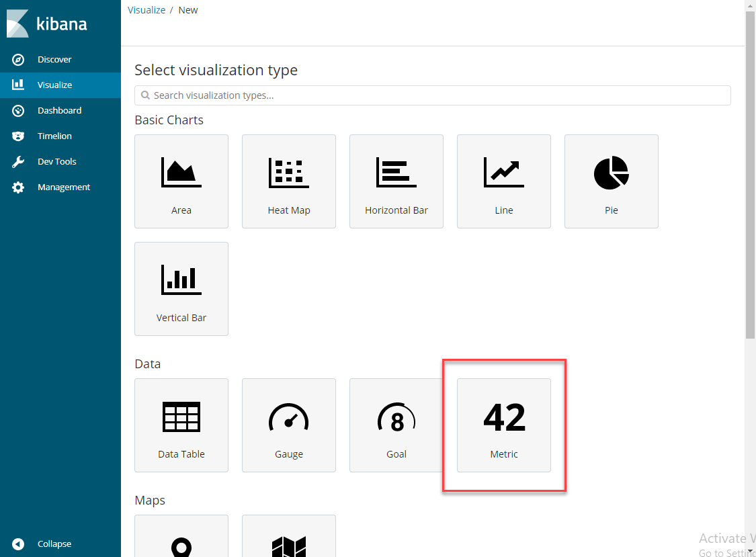The width and height of the screenshot is (756, 557).
Task: Click the Heat Map label text
Action: pyautogui.click(x=289, y=210)
